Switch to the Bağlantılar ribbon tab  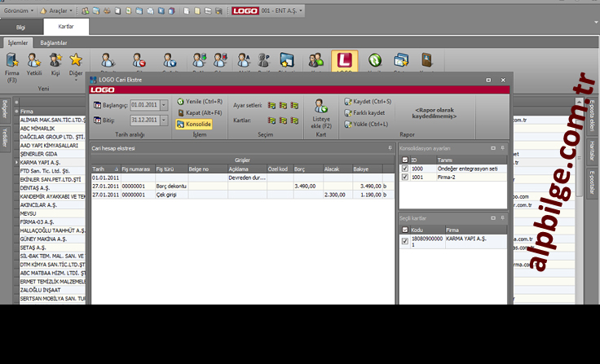click(x=53, y=42)
